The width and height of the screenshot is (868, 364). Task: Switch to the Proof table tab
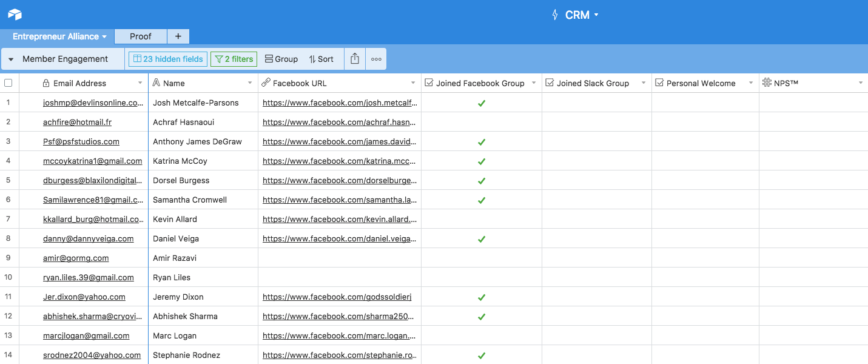(x=140, y=36)
